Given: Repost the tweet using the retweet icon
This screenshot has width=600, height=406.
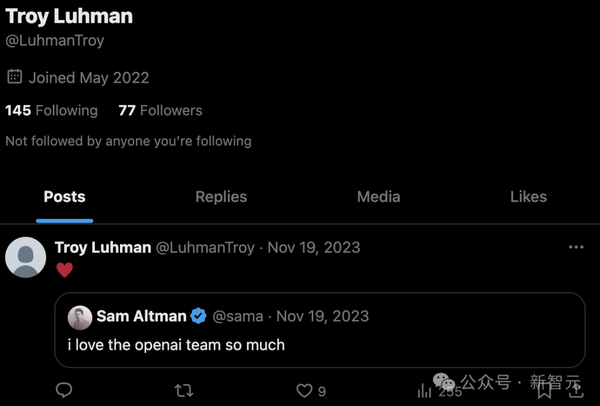Looking at the screenshot, I should pyautogui.click(x=184, y=390).
